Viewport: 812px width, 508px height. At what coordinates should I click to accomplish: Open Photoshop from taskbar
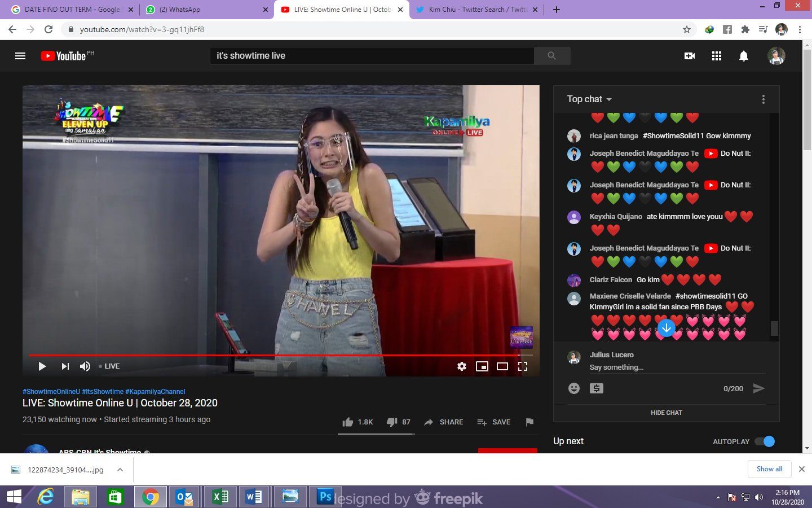325,497
